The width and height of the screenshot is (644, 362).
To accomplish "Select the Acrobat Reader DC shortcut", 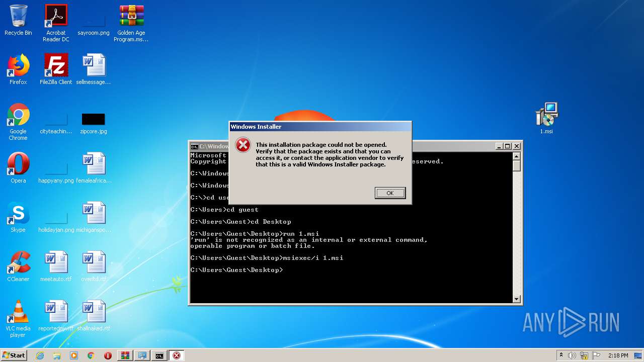I will click(56, 23).
